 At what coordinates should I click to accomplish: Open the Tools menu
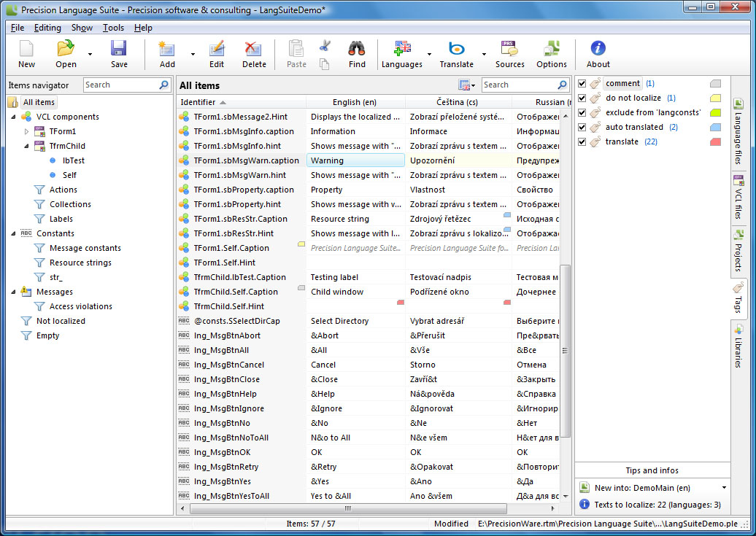point(113,28)
